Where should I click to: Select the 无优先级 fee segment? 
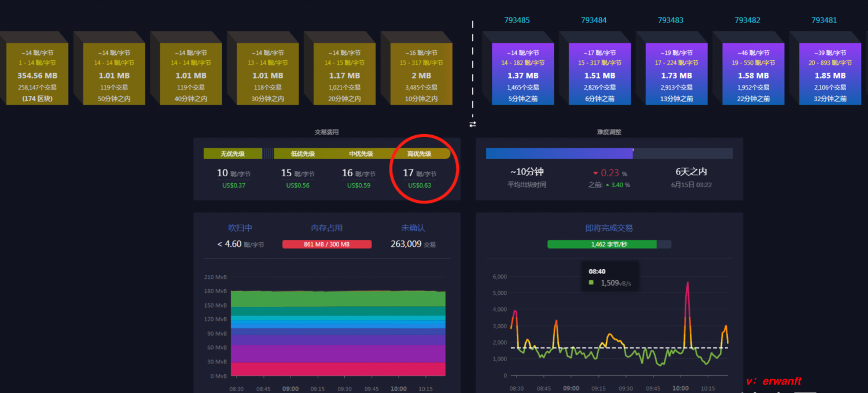(233, 154)
